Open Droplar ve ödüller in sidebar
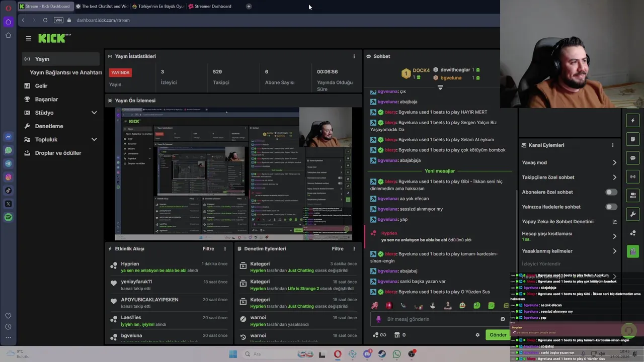This screenshot has height=362, width=644. [x=58, y=153]
